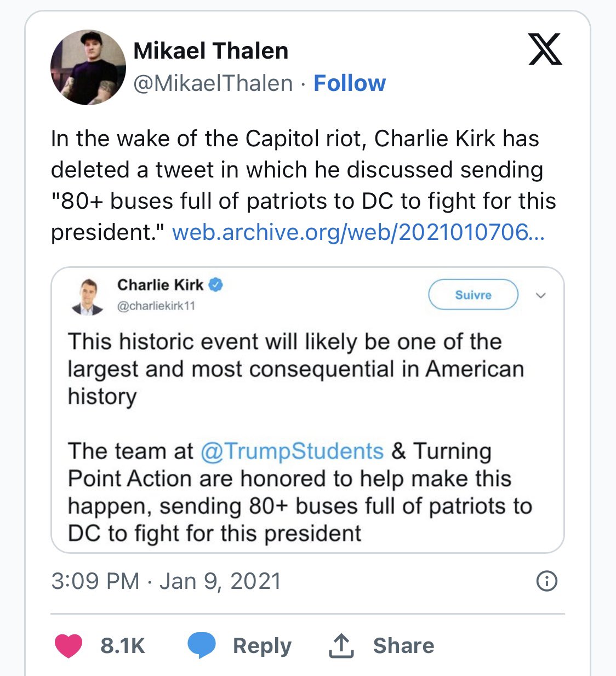This screenshot has width=616, height=676.
Task: Click the X logo icon
Action: click(x=545, y=49)
